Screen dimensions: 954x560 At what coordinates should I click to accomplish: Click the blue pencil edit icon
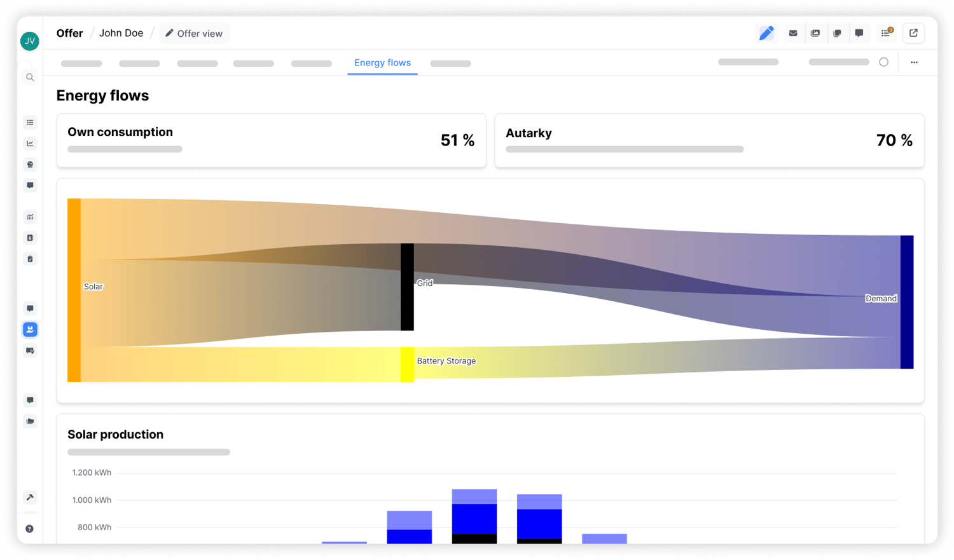tap(766, 33)
